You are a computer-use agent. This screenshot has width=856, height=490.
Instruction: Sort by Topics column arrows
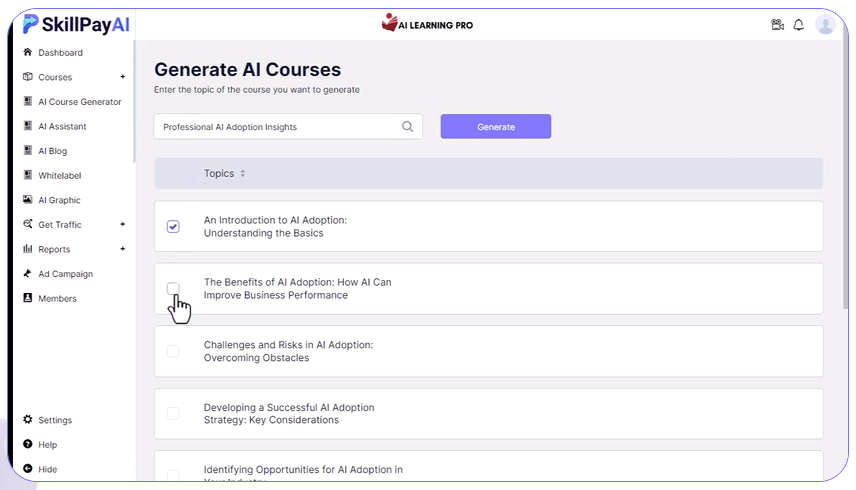242,174
